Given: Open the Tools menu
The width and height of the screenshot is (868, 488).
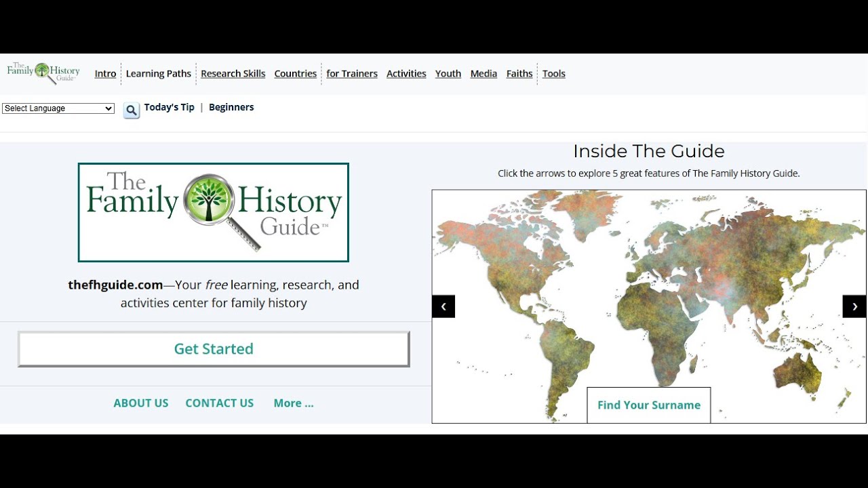Looking at the screenshot, I should click(554, 74).
